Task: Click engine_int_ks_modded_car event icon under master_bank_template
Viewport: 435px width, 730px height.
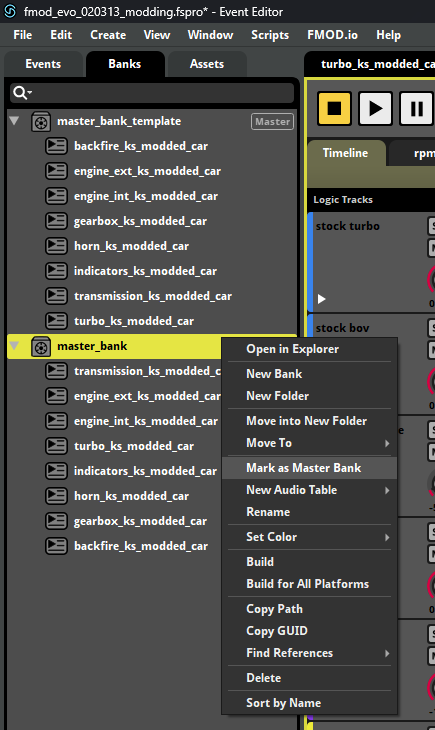Action: pyautogui.click(x=56, y=196)
